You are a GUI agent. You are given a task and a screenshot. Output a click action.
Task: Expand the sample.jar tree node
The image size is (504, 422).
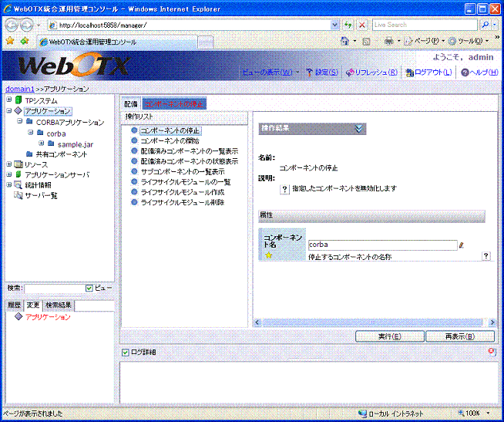coord(41,143)
